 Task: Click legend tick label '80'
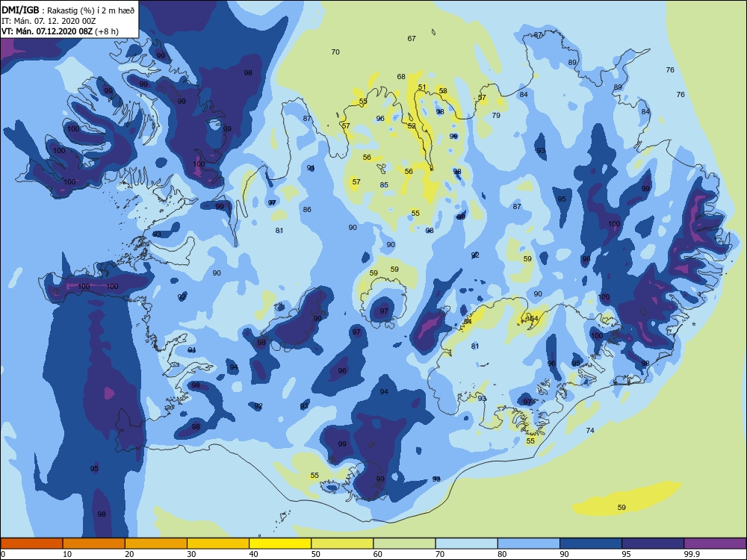pos(502,554)
